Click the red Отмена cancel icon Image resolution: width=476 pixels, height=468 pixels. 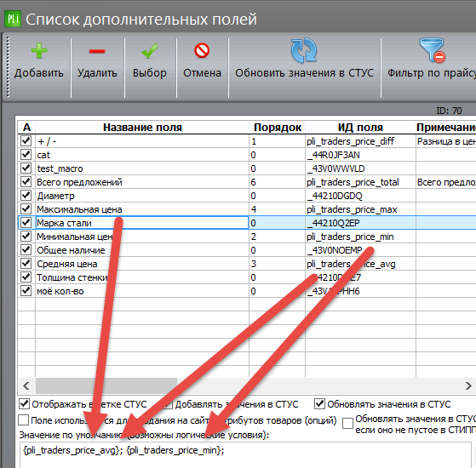click(202, 50)
